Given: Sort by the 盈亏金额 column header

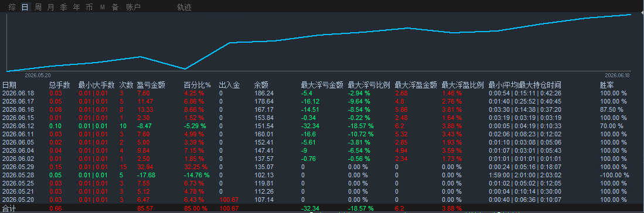Looking at the screenshot, I should coord(151,85).
